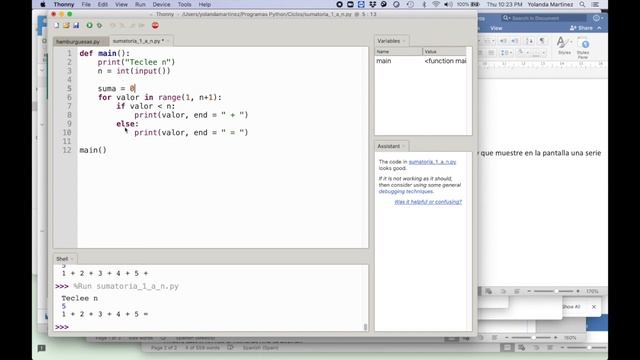
Task: Close the Shell panel
Action: (72, 259)
